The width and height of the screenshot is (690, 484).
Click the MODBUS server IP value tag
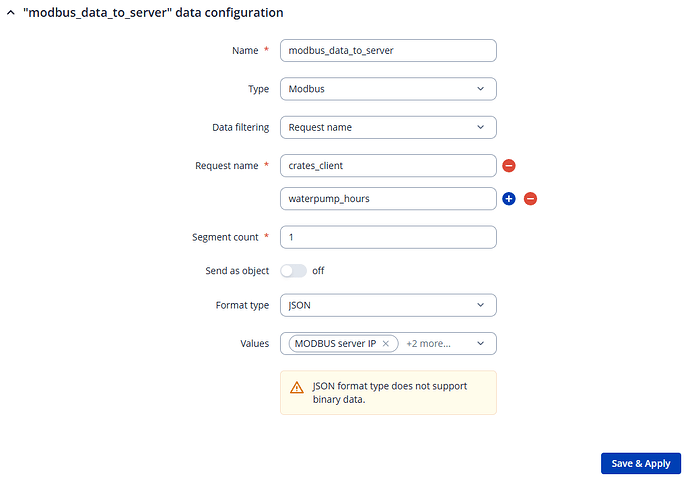click(334, 343)
